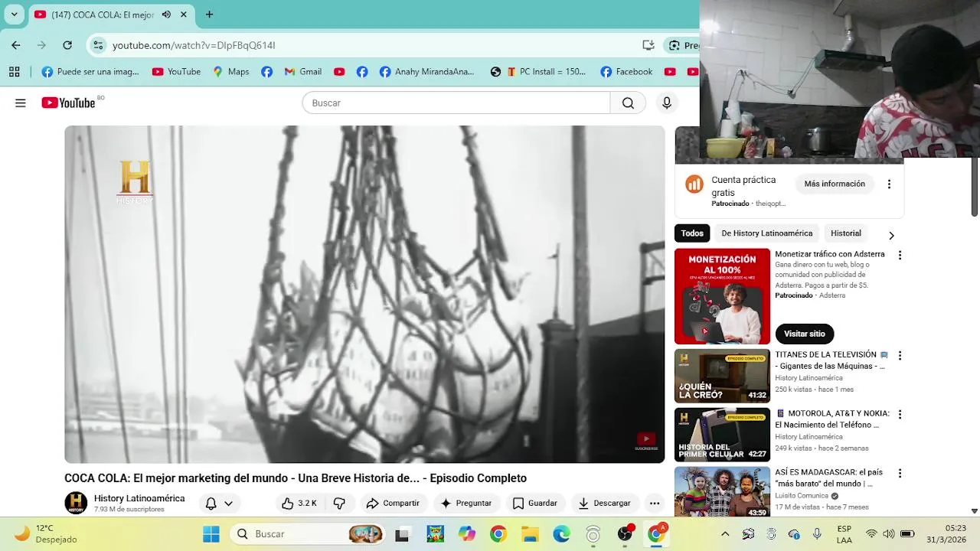This screenshot has width=980, height=551.
Task: Open options for the Adsterra ad
Action: click(x=900, y=256)
